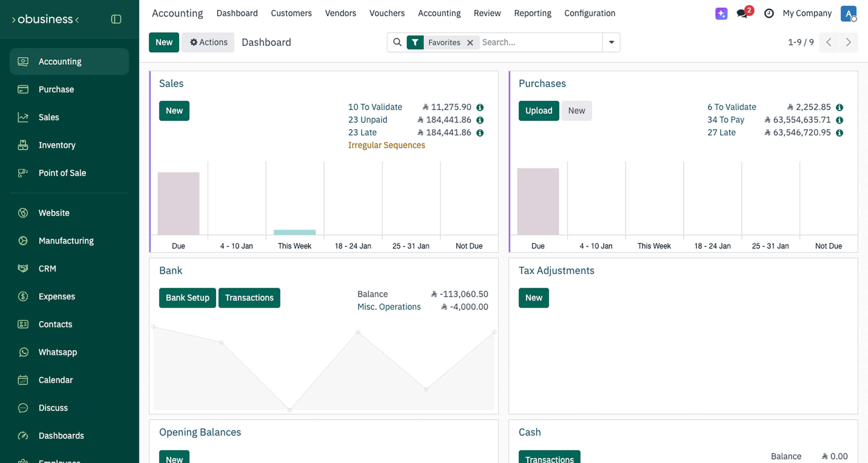Open the Inventory app from the sidebar
868x463 pixels.
coord(57,145)
